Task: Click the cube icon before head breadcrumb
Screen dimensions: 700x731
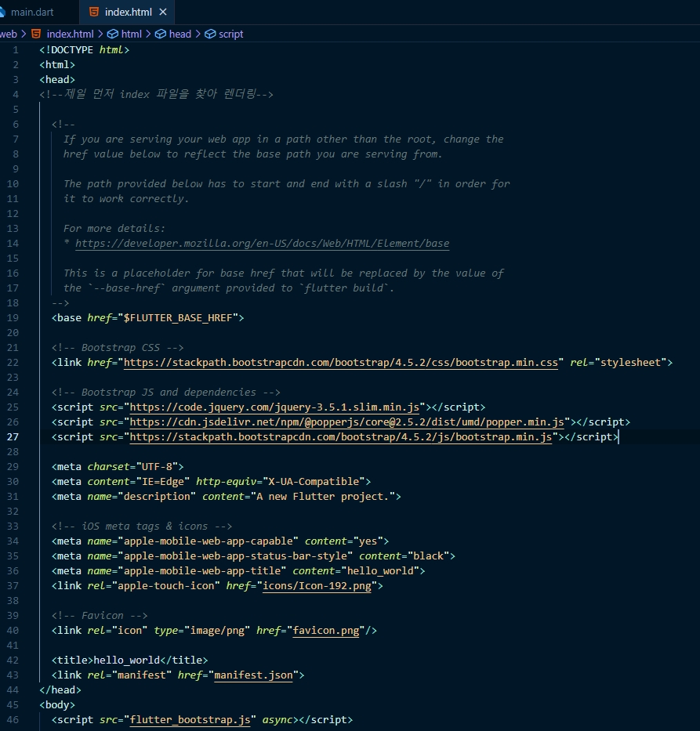Action: click(161, 34)
